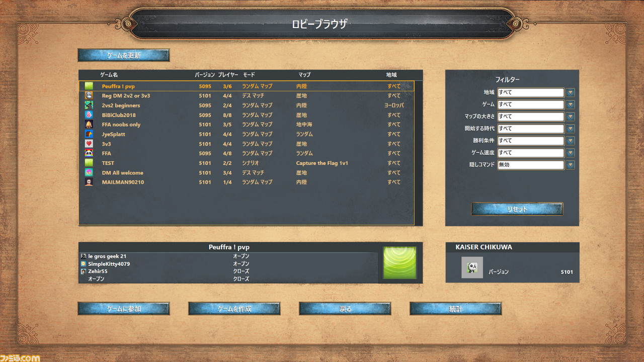Select the Peuffra ! pvp lobby row
The width and height of the screenshot is (644, 362).
247,86
